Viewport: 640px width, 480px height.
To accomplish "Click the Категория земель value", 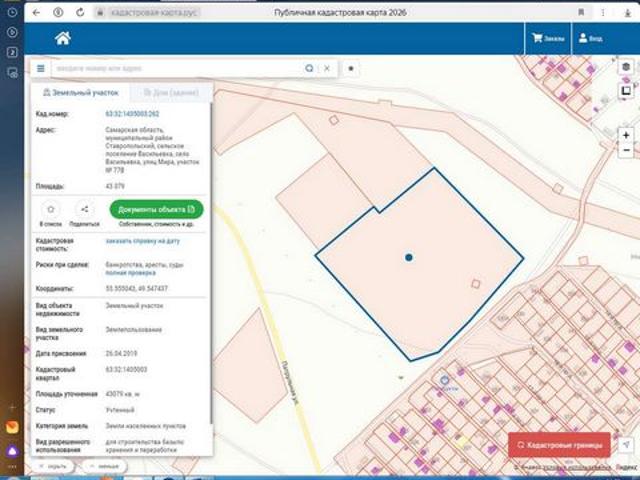I will [146, 426].
